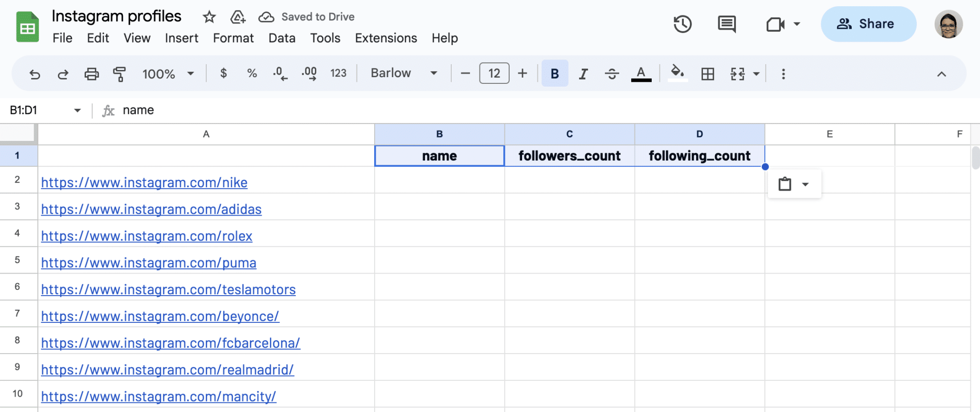980x412 pixels.
Task: Click the font size field showing 12
Action: pyautogui.click(x=494, y=73)
